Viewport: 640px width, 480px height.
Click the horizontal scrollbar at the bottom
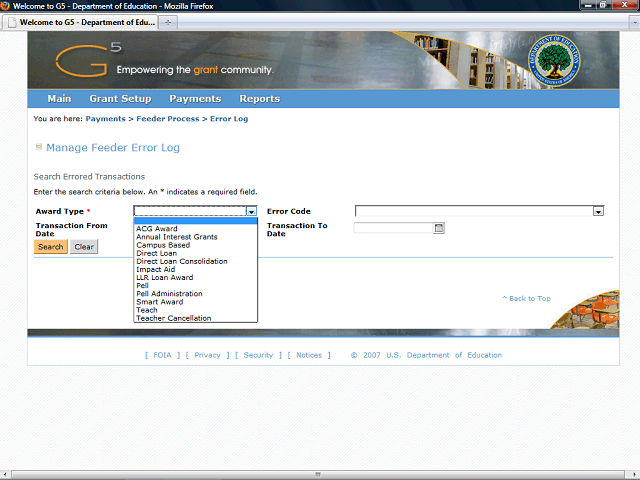(318, 474)
